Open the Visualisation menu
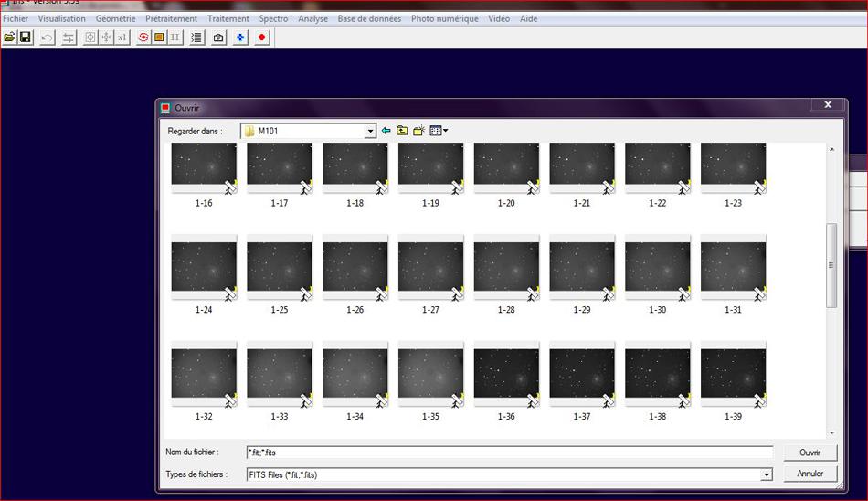The height and width of the screenshot is (501, 868). (x=62, y=19)
